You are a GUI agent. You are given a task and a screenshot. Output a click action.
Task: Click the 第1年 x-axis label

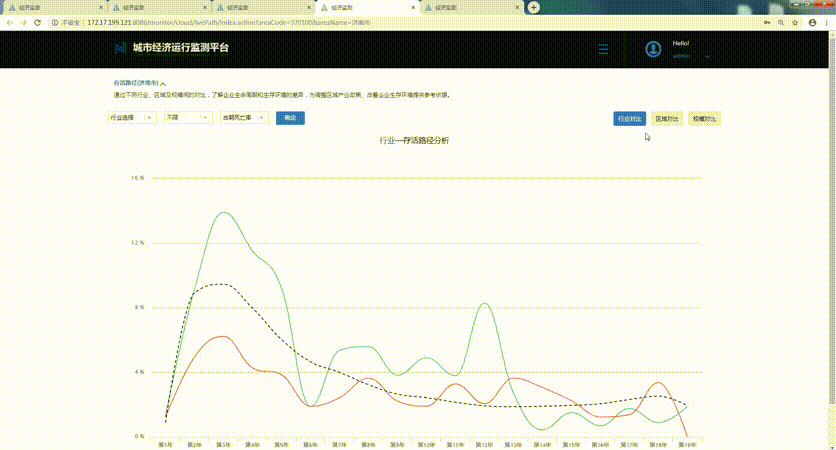[x=165, y=445]
